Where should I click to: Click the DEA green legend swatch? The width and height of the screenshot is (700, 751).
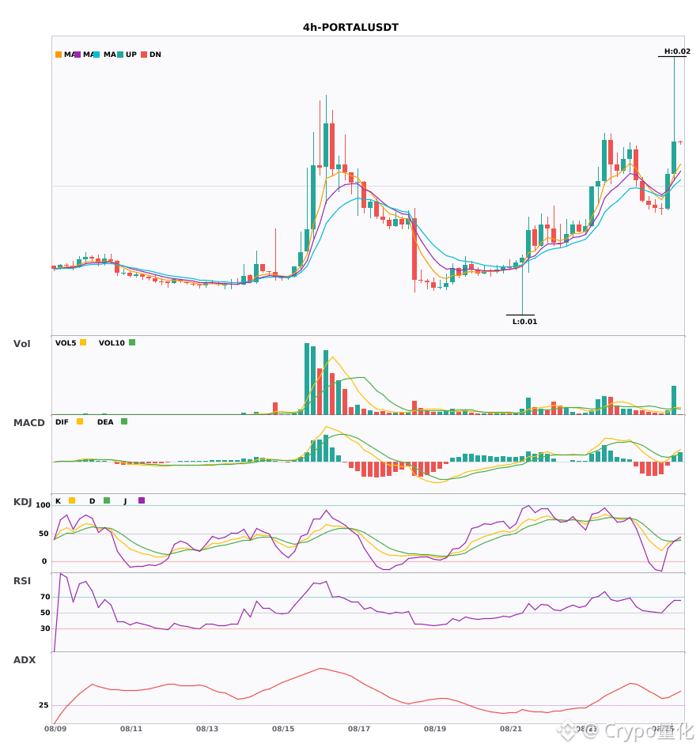pos(124,421)
